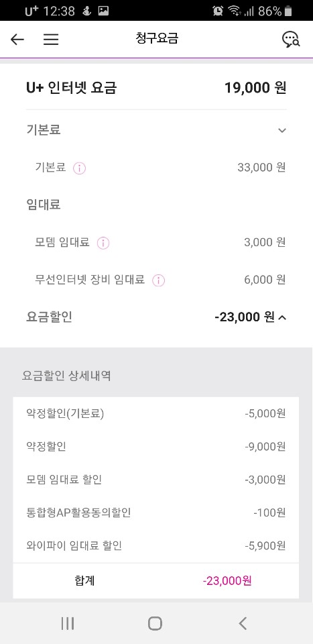Select the 와이파이 임대료 할인 row
313x644 pixels.
(x=156, y=546)
